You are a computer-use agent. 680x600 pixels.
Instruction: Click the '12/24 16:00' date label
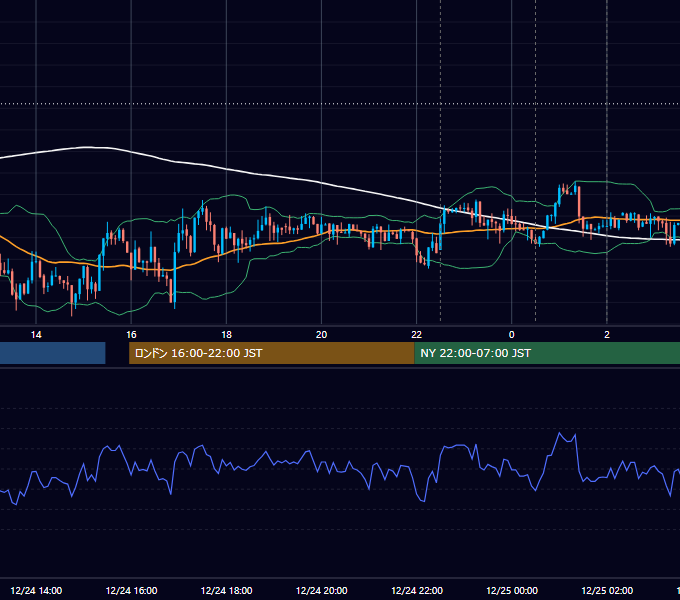tap(131, 590)
